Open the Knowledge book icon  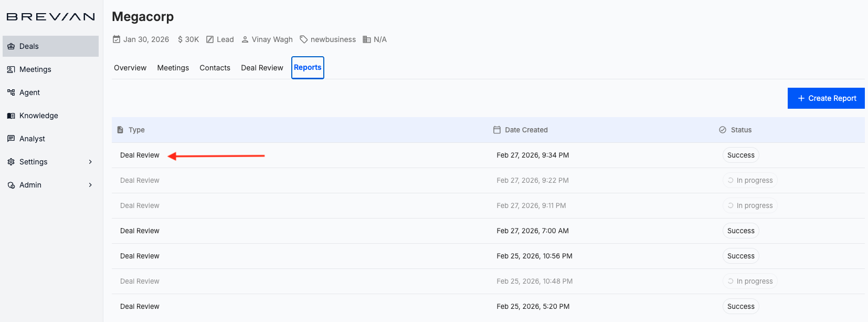[11, 116]
